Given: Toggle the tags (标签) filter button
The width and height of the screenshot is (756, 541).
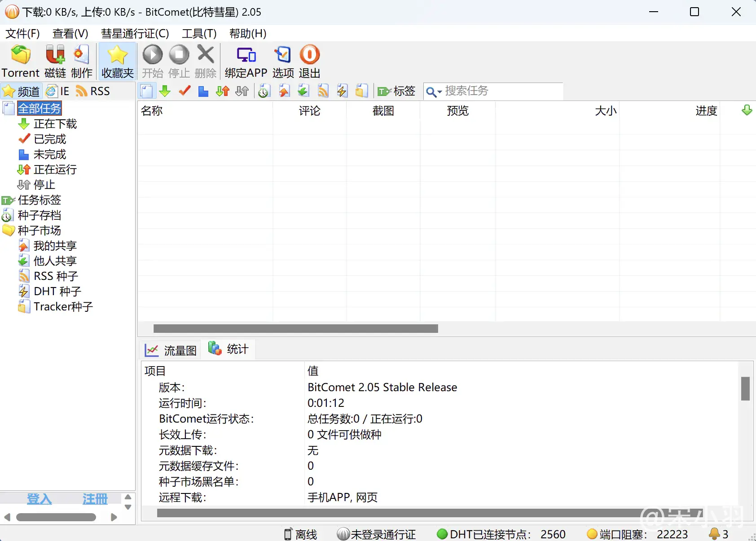Looking at the screenshot, I should click(396, 91).
